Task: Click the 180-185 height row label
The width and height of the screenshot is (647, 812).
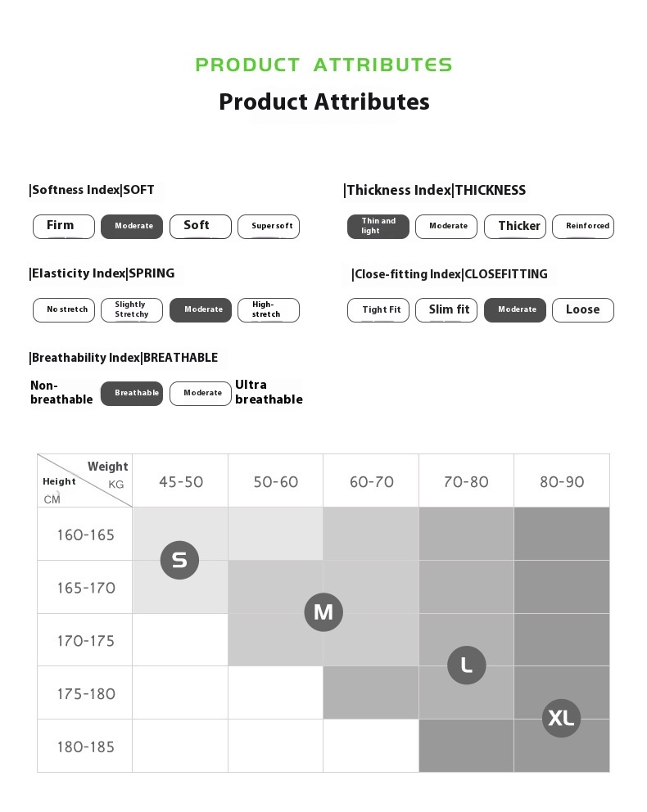Action: coord(85,747)
